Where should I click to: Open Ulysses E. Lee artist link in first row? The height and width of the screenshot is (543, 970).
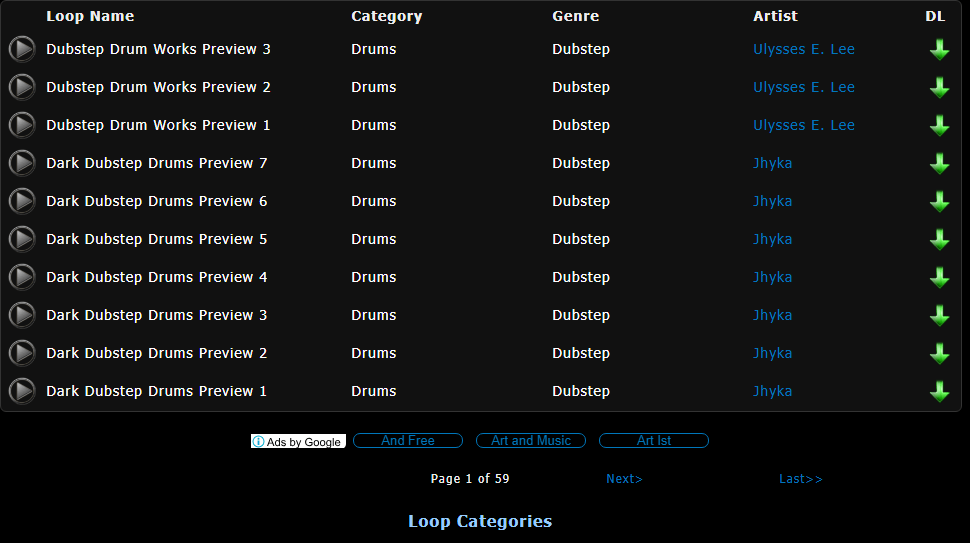pyautogui.click(x=803, y=49)
